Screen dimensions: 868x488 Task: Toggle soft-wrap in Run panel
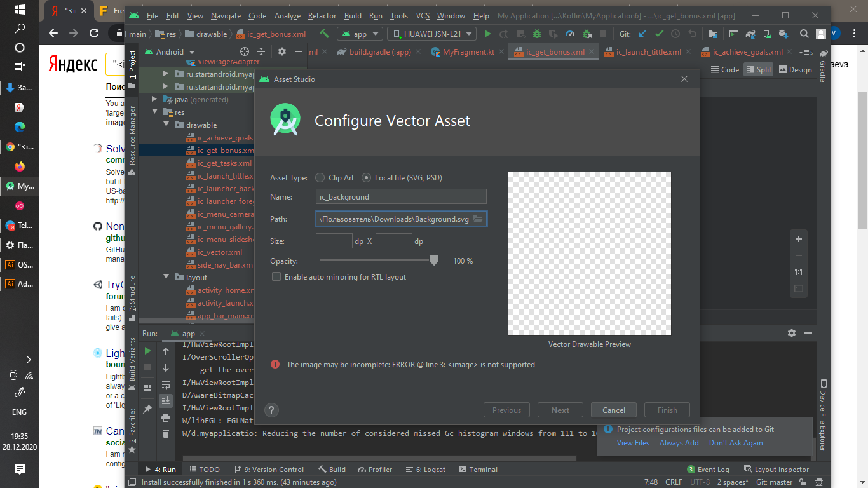(166, 384)
